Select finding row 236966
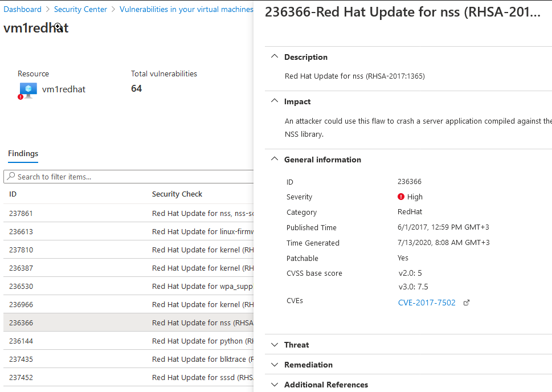 (129, 304)
